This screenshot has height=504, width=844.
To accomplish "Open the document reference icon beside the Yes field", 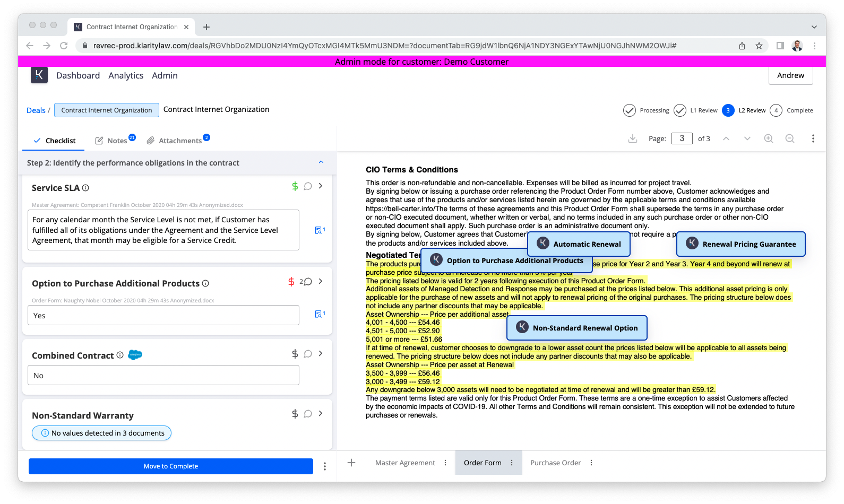I will [x=320, y=314].
